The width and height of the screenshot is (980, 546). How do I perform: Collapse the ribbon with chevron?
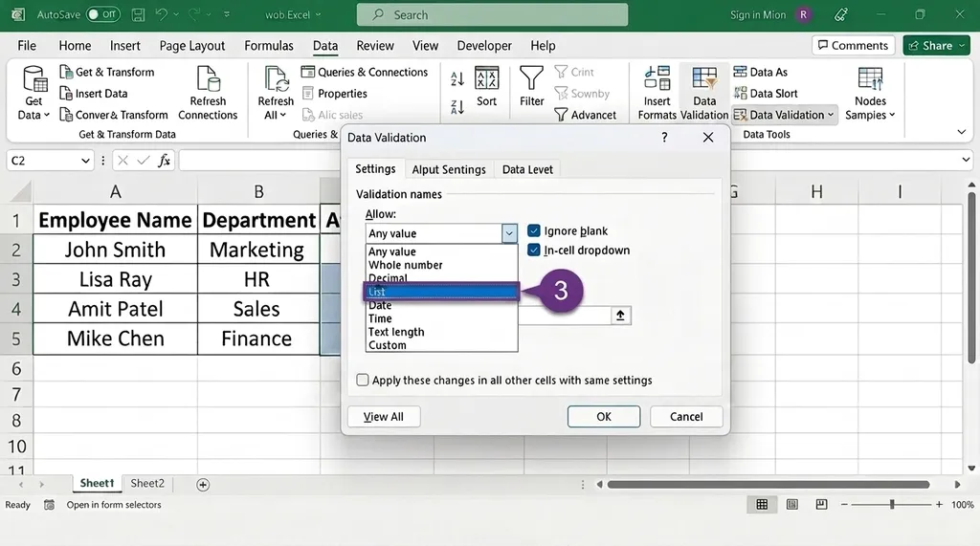pyautogui.click(x=961, y=132)
